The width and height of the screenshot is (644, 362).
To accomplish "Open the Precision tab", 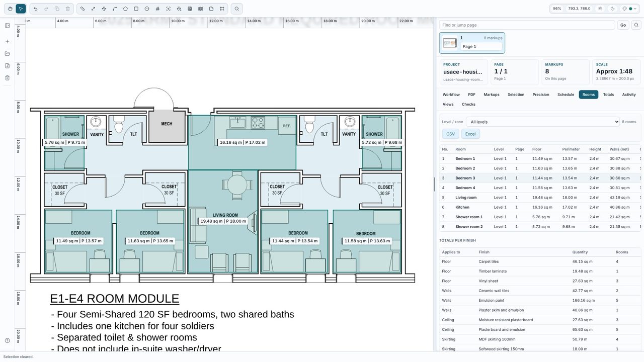I will 541,95.
